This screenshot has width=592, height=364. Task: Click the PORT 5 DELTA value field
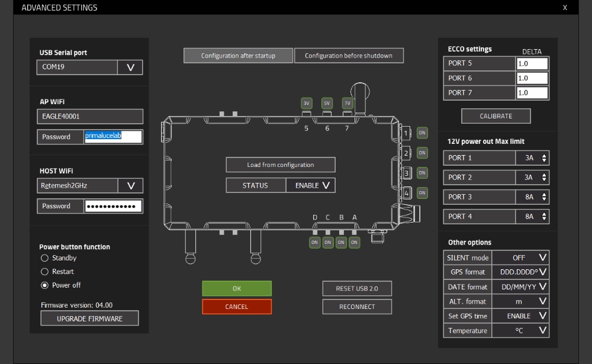[532, 63]
